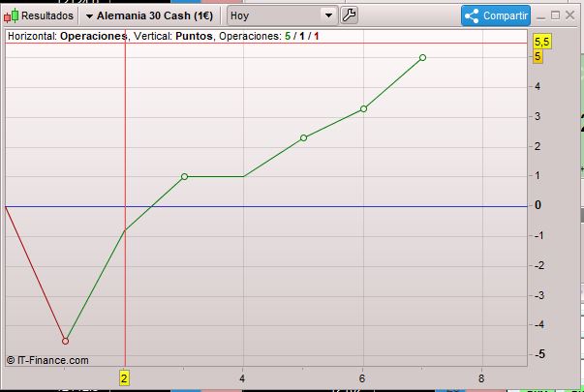This screenshot has height=392, width=584.
Task: Click the -5 label on vertical axis
Action: (539, 354)
